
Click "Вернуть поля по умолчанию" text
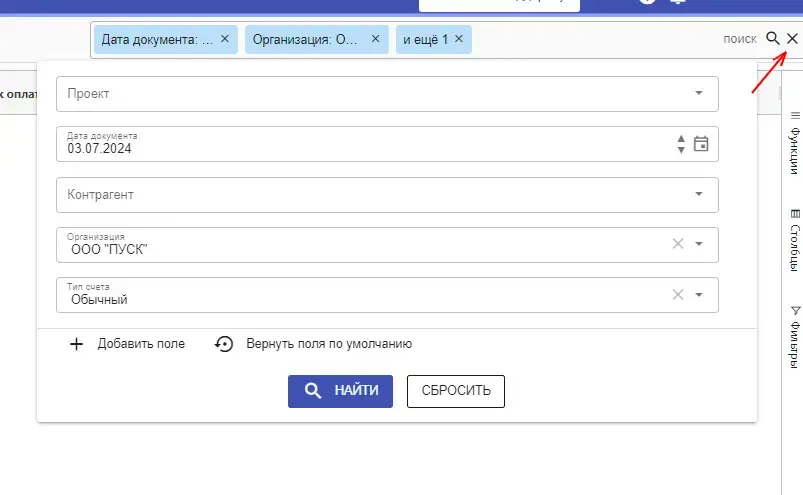coord(329,344)
